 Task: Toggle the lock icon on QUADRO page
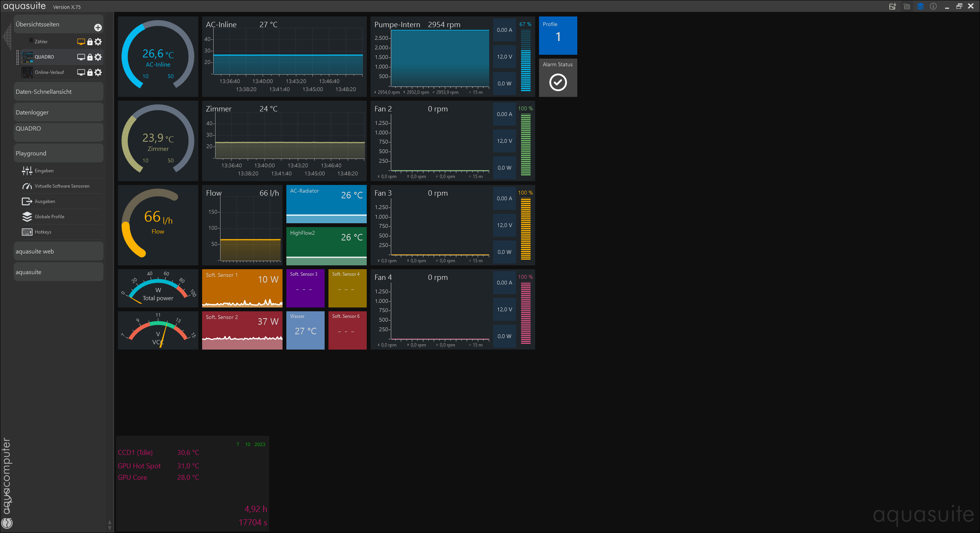pos(90,57)
